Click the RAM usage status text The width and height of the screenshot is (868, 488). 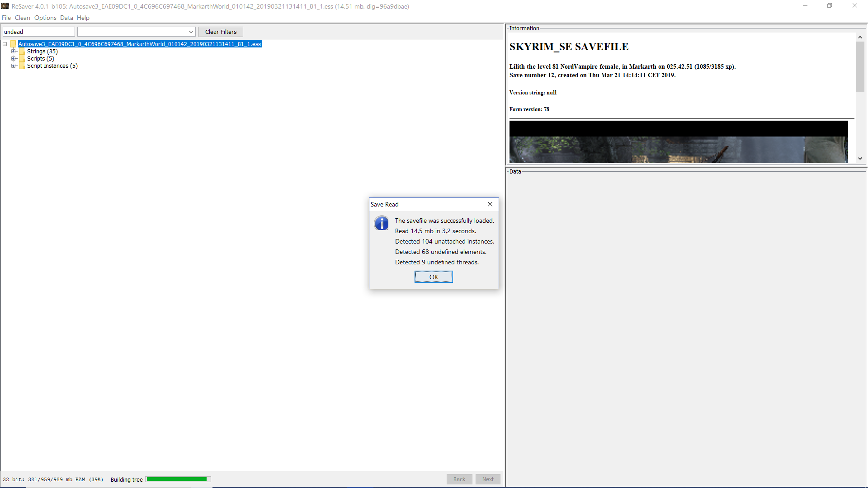(x=53, y=479)
